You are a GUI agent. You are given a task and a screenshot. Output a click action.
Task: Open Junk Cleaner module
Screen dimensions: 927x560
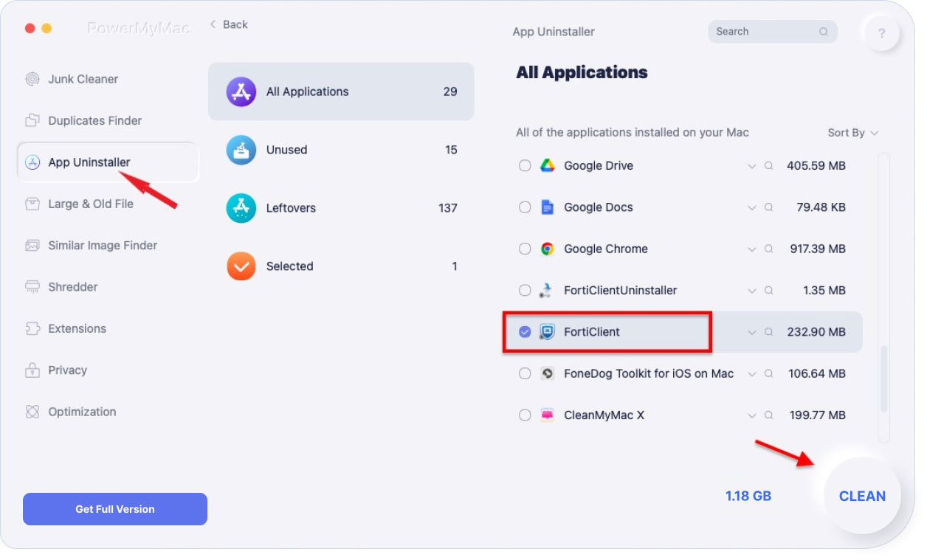click(x=108, y=79)
